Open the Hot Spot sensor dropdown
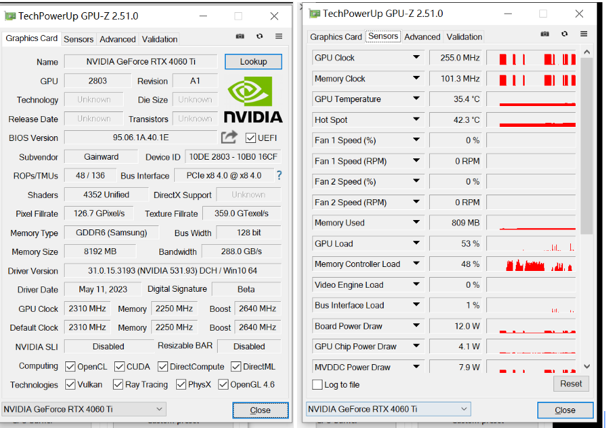Image resolution: width=606 pixels, height=428 pixels. (416, 119)
